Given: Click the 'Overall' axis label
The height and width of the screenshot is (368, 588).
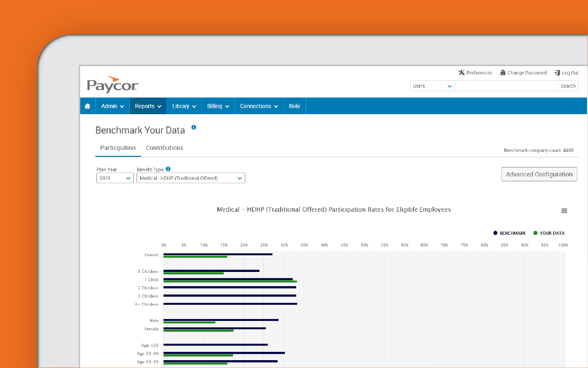Looking at the screenshot, I should (x=151, y=255).
